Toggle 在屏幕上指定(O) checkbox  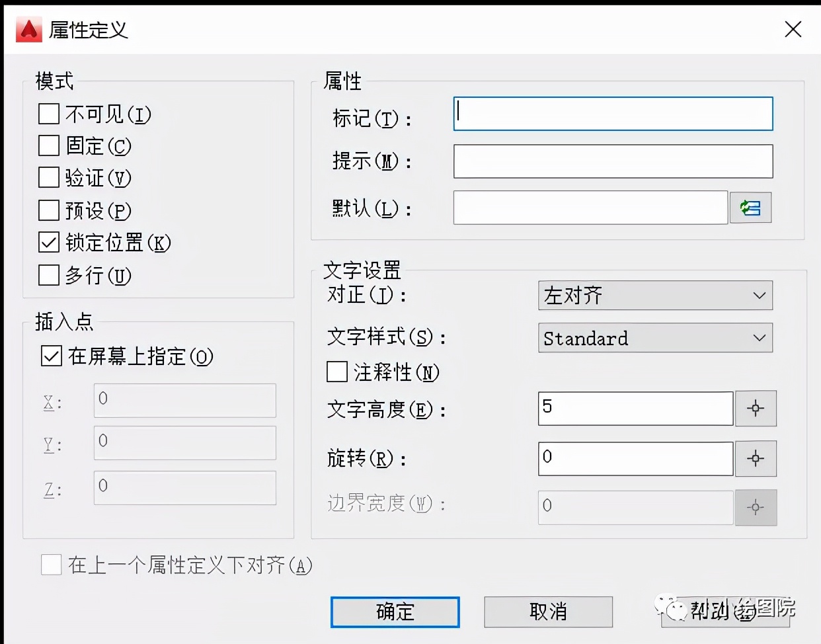click(x=52, y=356)
